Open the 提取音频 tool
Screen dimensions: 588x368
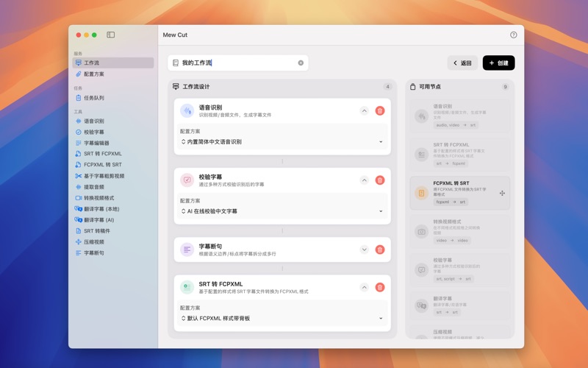[x=113, y=187]
